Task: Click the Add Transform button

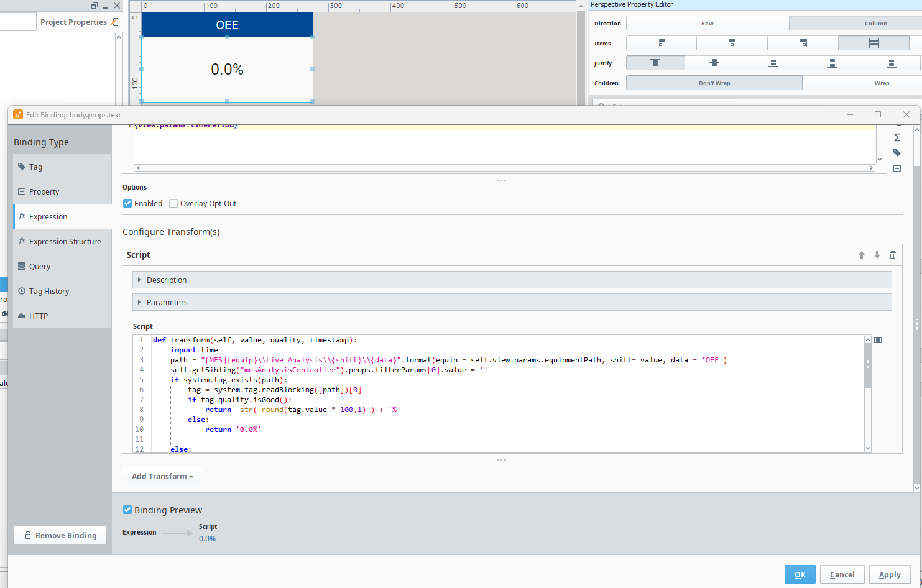Action: (162, 476)
